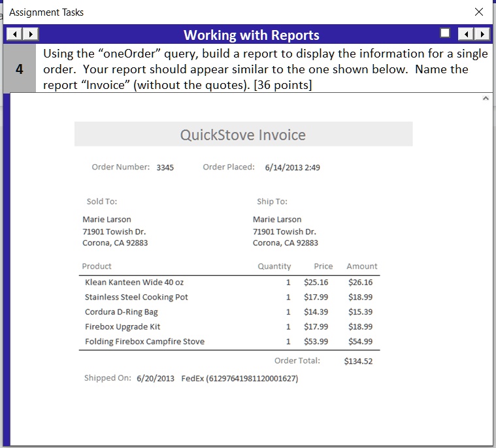Image resolution: width=496 pixels, height=448 pixels.
Task: Click the QuickStove Invoice title
Action: tap(243, 135)
